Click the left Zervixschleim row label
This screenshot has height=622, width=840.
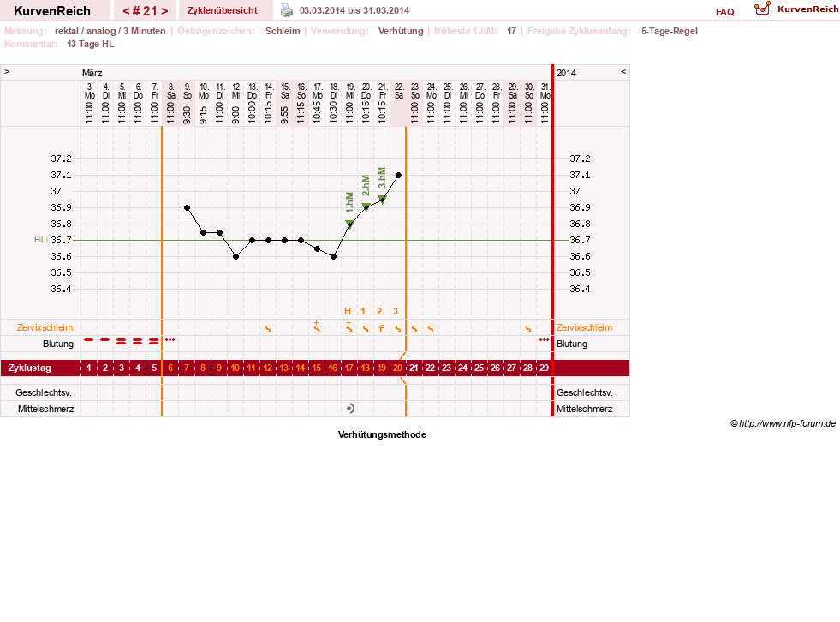click(45, 327)
